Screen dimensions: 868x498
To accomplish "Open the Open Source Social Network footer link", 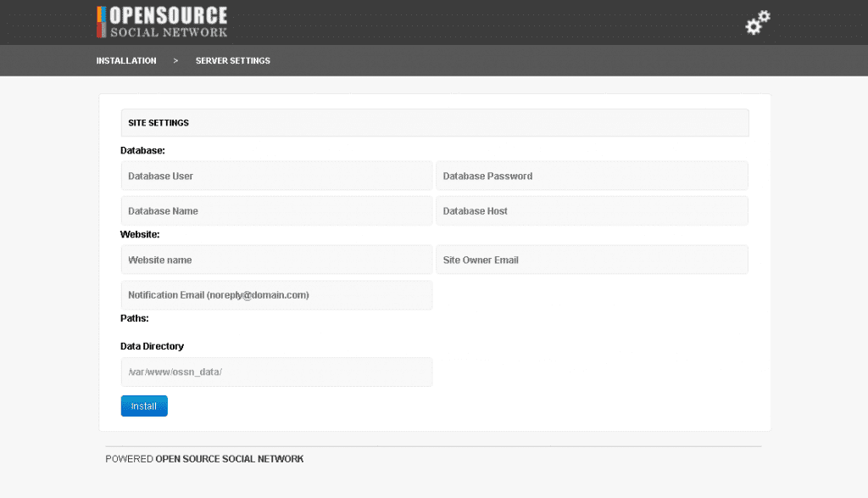I will tap(229, 459).
